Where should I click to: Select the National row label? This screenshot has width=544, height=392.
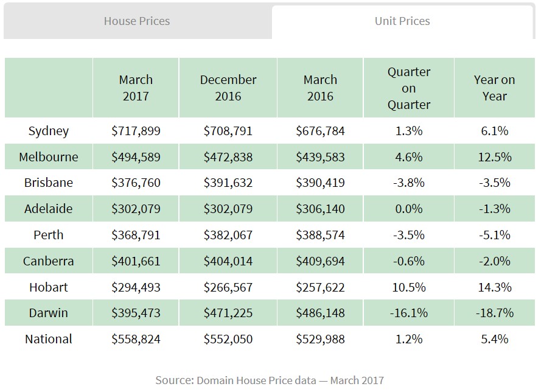coord(49,339)
